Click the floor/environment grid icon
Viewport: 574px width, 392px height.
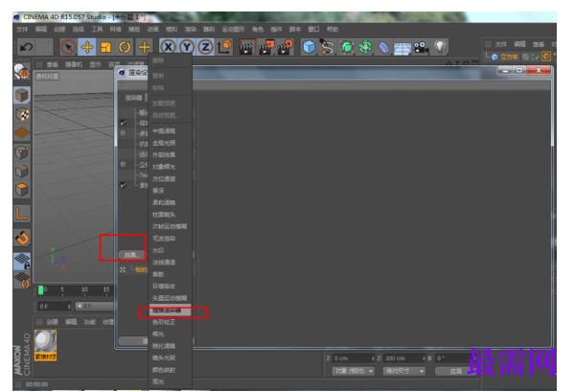tap(402, 48)
